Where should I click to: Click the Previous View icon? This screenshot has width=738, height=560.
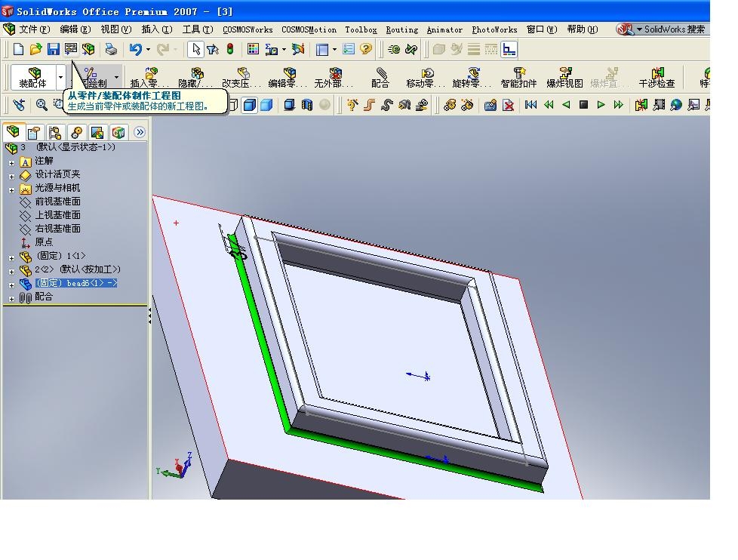(x=19, y=104)
